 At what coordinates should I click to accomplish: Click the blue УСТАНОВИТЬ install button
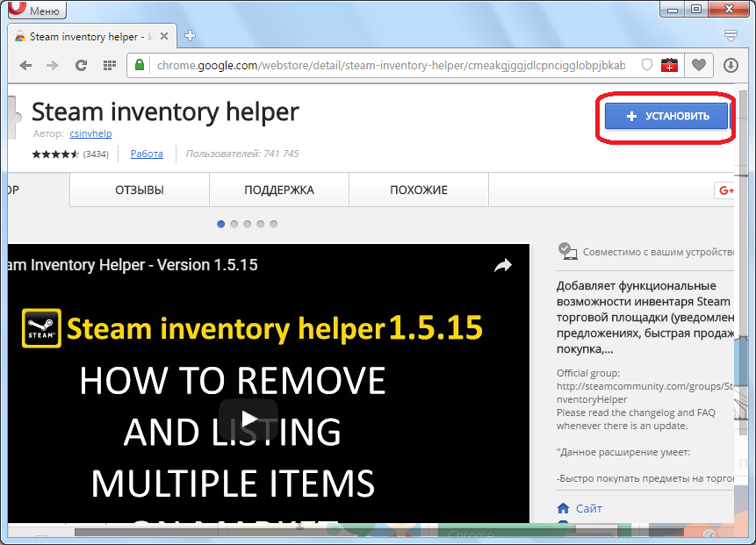coord(666,116)
